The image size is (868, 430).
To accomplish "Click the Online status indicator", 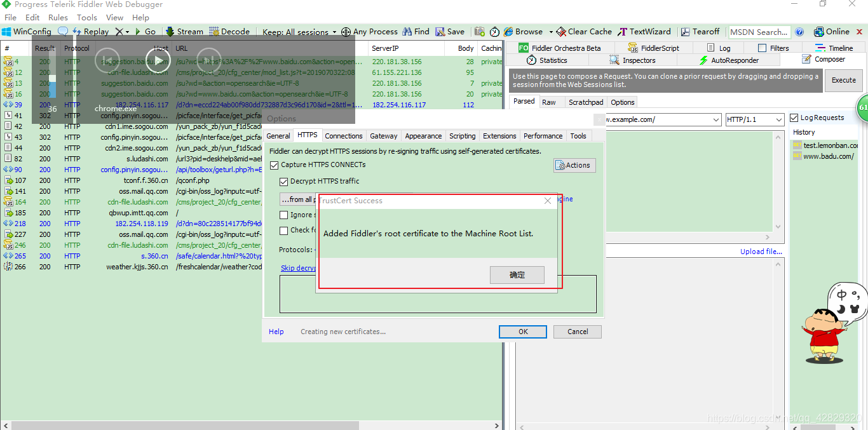I will point(832,31).
